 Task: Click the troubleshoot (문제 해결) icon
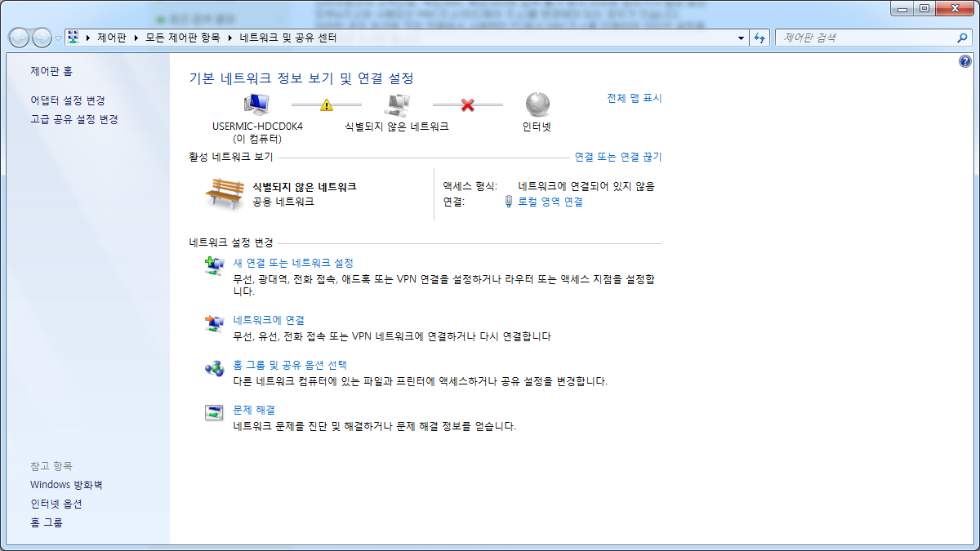click(x=214, y=413)
